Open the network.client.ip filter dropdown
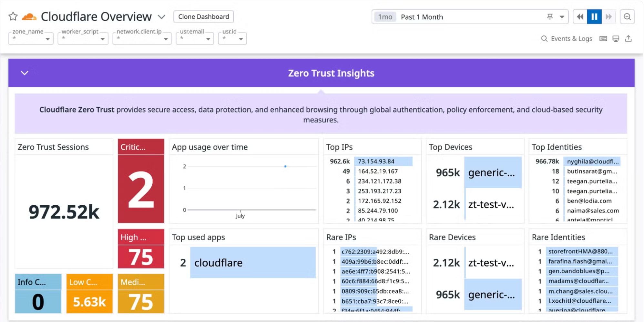Viewport: 644px width, 322px height. [142, 38]
